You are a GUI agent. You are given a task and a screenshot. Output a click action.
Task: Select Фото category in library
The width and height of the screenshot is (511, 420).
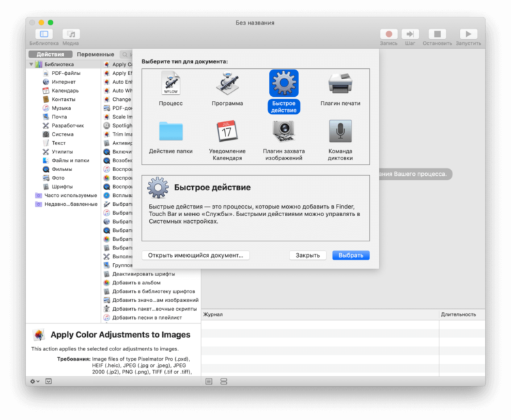tap(58, 178)
